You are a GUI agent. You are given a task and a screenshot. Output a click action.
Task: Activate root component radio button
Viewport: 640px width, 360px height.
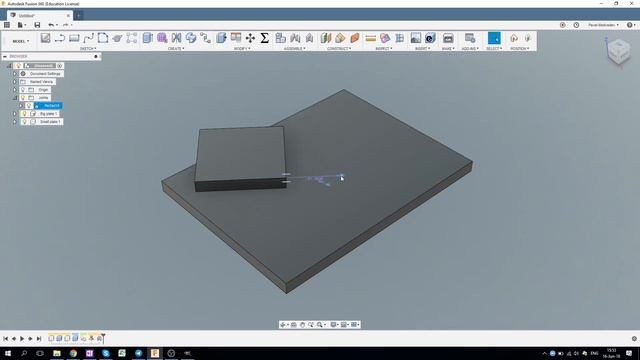click(x=60, y=66)
